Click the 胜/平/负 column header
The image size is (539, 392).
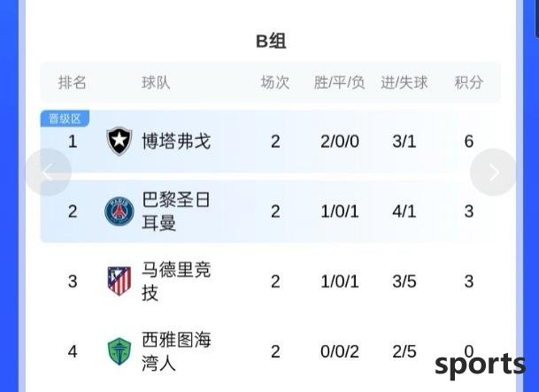click(339, 82)
